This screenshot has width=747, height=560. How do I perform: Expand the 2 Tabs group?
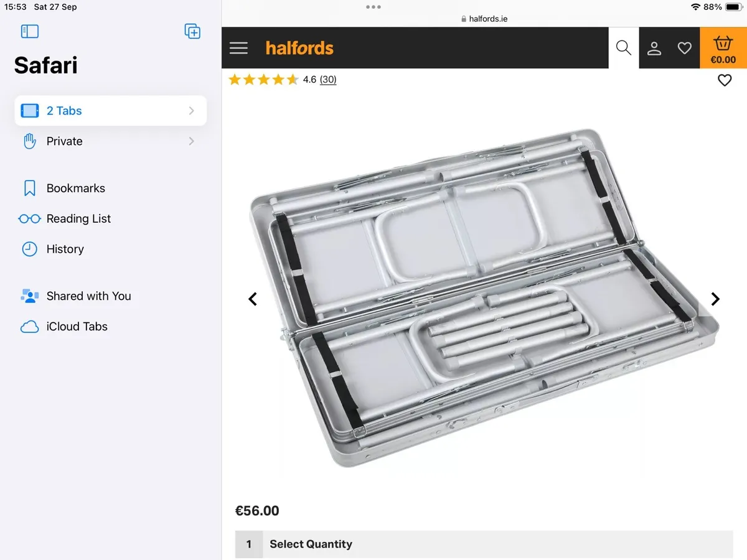coord(110,111)
